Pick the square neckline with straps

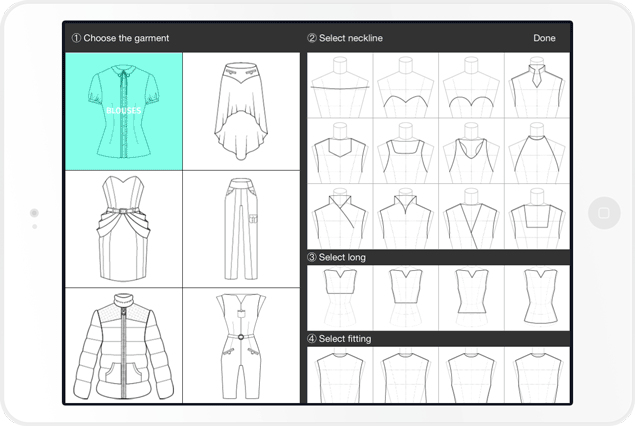pyautogui.click(x=404, y=151)
